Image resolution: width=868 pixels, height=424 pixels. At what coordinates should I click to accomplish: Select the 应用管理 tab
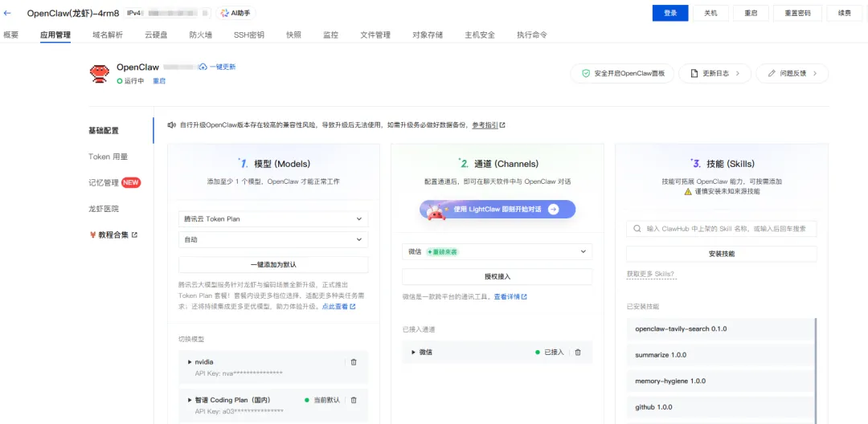[55, 35]
